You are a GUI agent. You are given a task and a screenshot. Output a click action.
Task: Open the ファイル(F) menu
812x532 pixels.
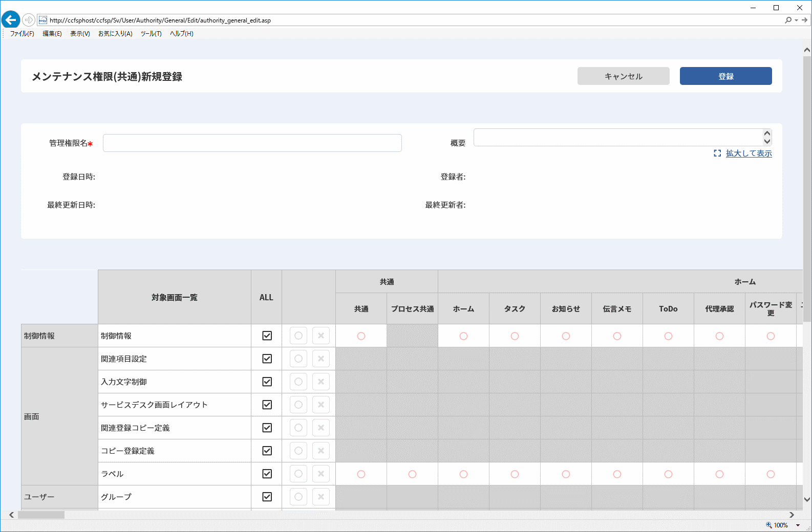click(22, 34)
